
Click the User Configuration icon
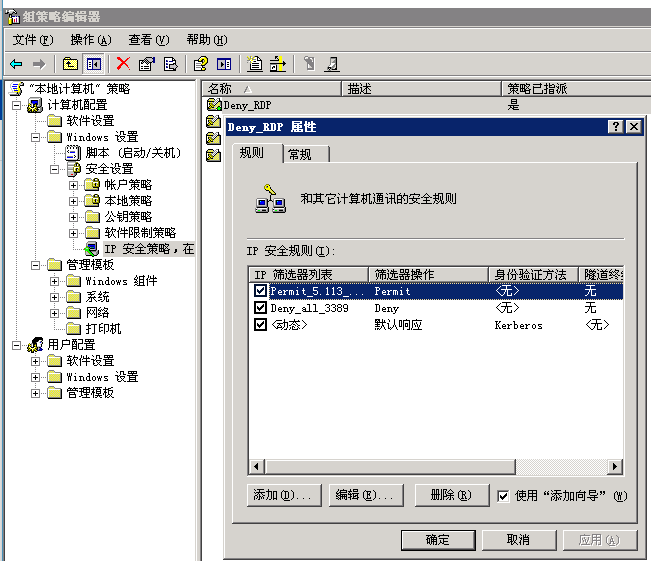(x=35, y=345)
